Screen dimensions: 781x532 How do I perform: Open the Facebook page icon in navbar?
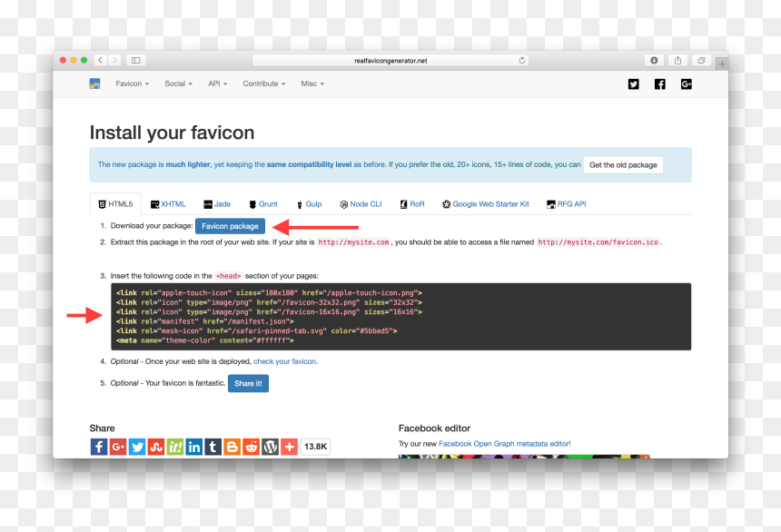tap(660, 84)
